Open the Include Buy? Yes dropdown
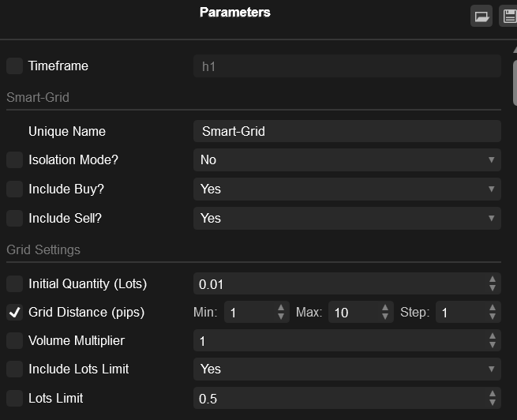517x420 pixels. (x=347, y=189)
